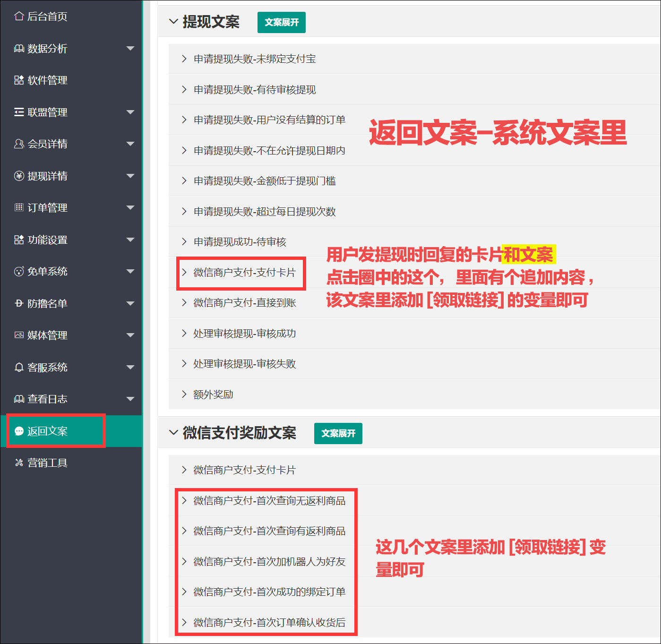The height and width of the screenshot is (644, 661).
Task: Expand 微信商户支付-首次订单确认收货后 row
Action: [414, 623]
